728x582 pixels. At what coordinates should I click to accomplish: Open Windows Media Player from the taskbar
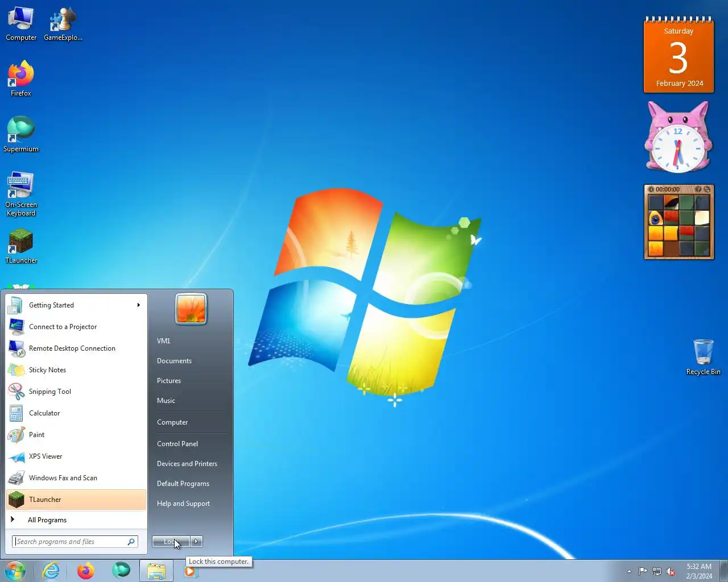pyautogui.click(x=191, y=571)
